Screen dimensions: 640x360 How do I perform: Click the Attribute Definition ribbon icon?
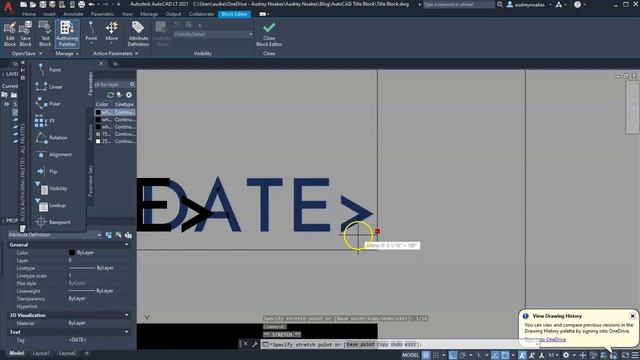click(x=138, y=34)
